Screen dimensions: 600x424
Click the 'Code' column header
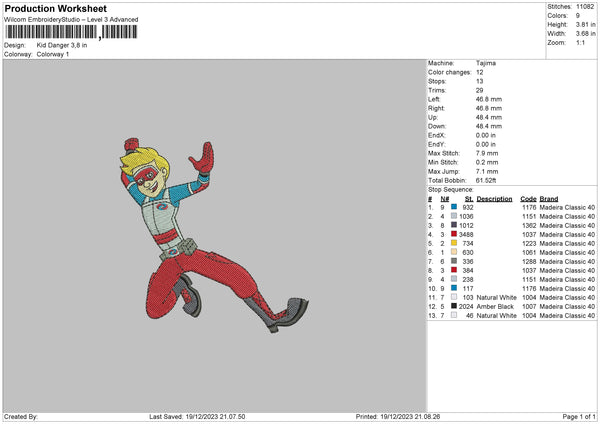click(x=528, y=199)
